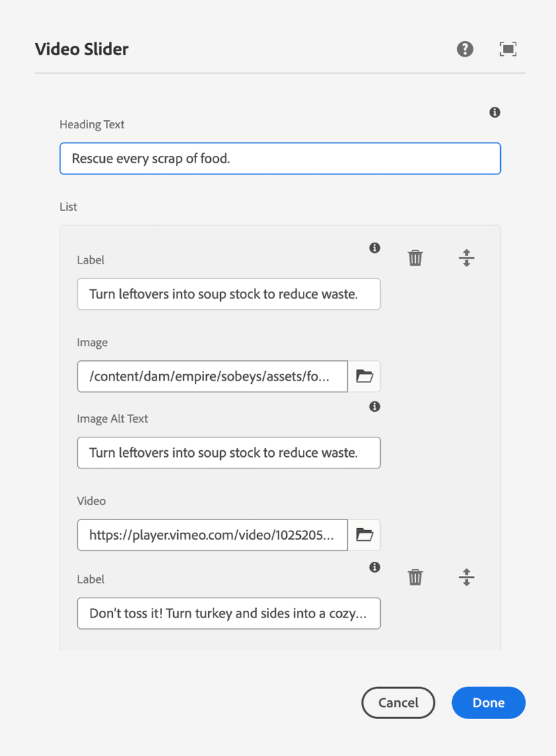Confirm changes with the Done button
This screenshot has height=756, width=556.
point(488,703)
